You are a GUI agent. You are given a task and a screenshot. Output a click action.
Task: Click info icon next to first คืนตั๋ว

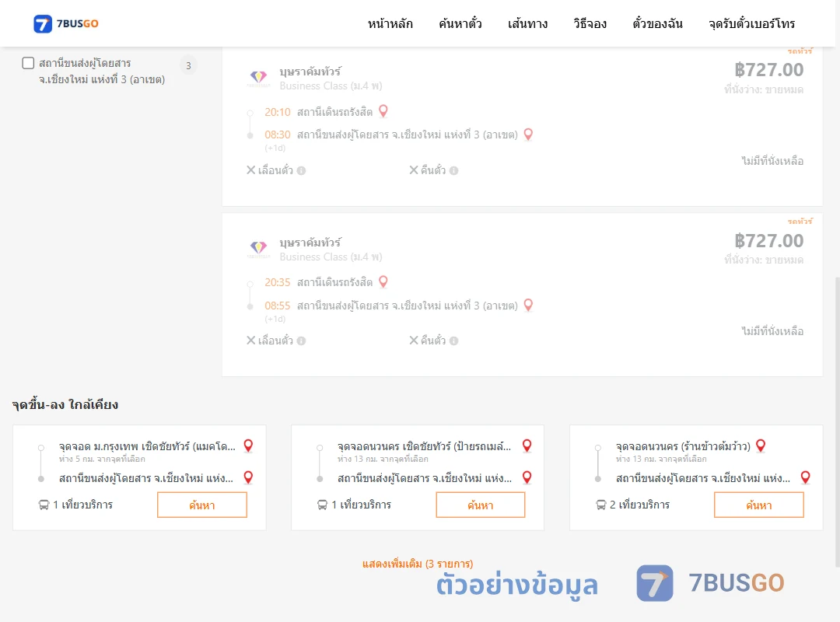point(453,171)
